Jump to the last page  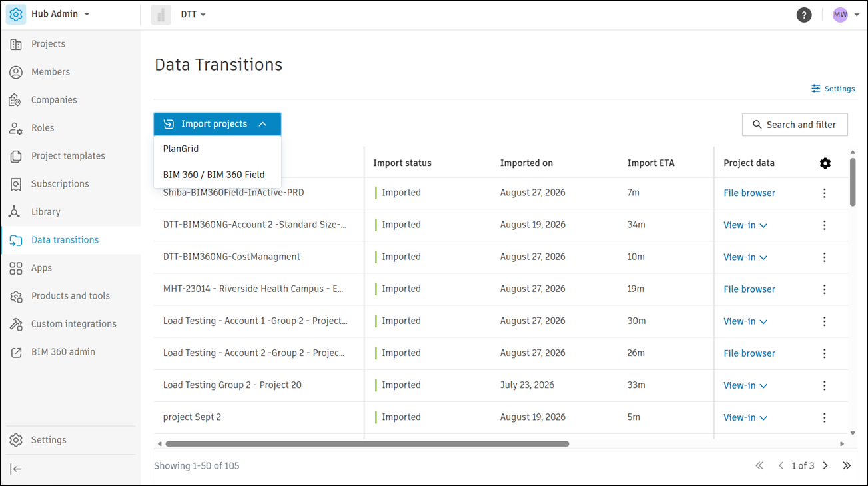click(x=847, y=466)
